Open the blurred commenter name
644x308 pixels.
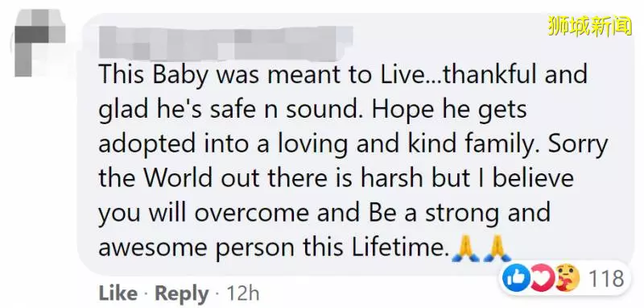pyautogui.click(x=226, y=43)
